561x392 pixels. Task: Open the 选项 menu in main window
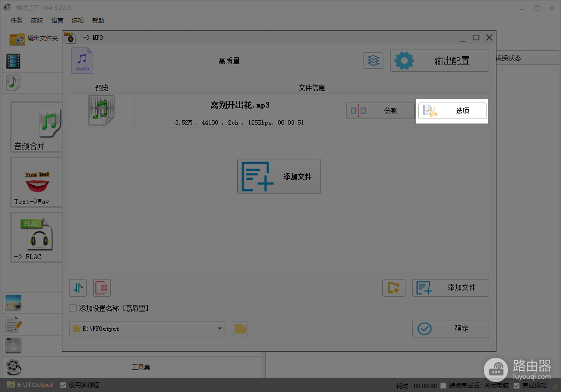[x=78, y=20]
